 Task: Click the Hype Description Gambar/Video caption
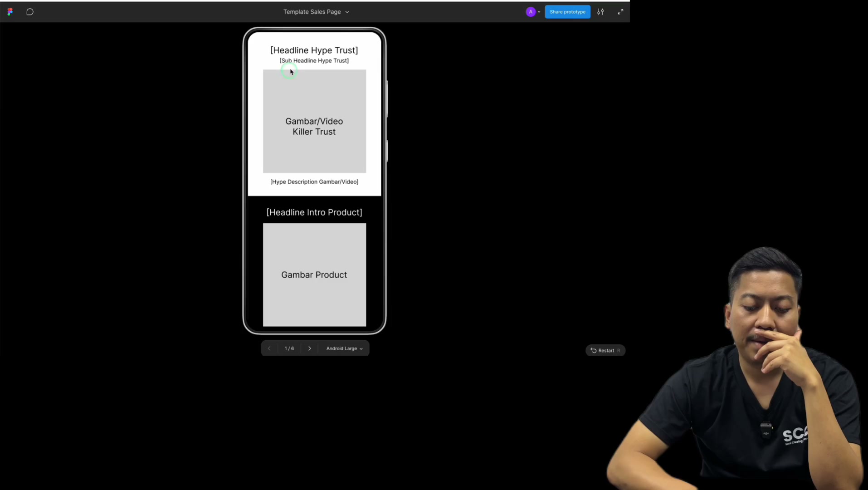click(x=314, y=181)
